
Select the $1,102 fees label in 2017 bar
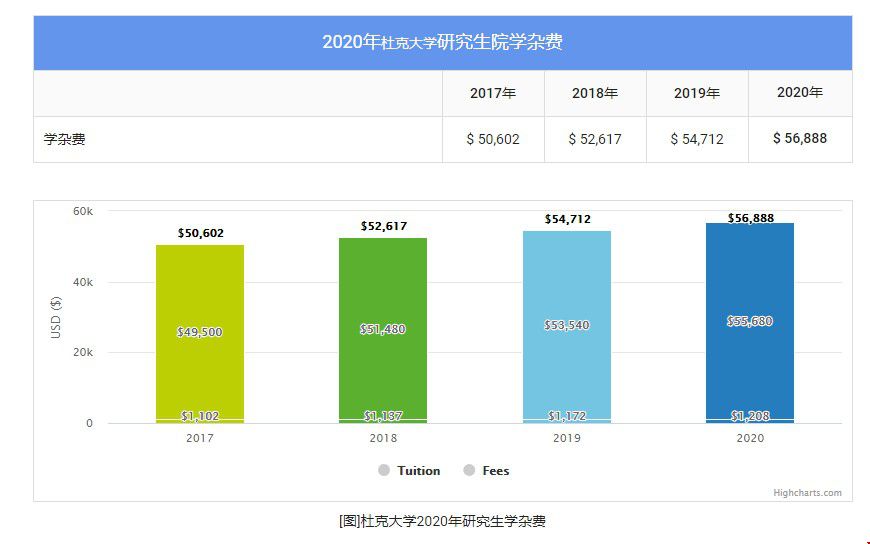[200, 416]
